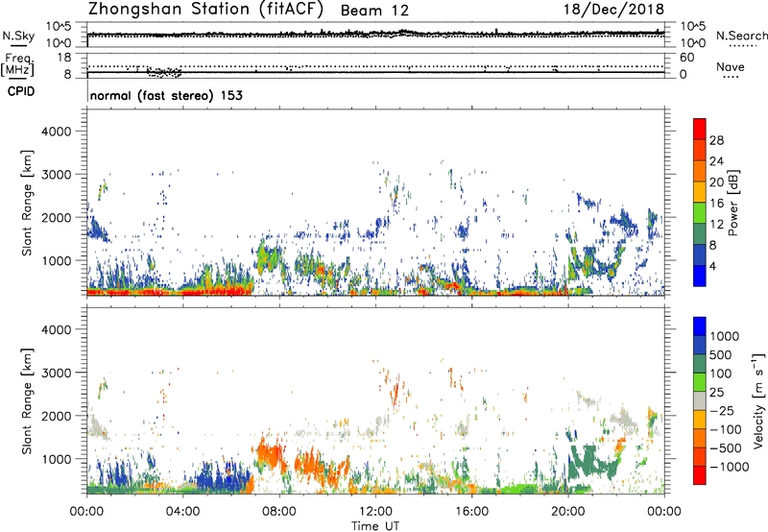Click the bright blue 0–4 dB Power swatch

click(700, 276)
